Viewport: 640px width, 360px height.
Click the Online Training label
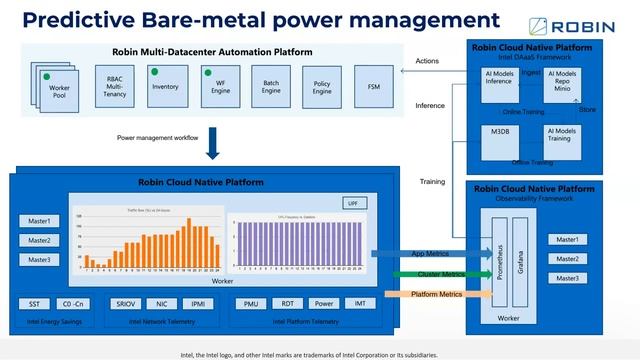[523, 111]
